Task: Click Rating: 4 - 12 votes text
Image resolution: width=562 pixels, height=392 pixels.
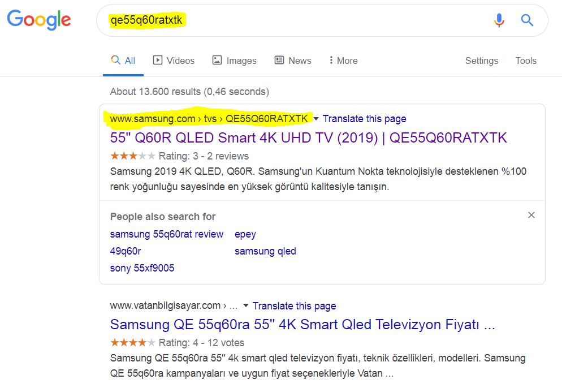Action: (x=201, y=343)
